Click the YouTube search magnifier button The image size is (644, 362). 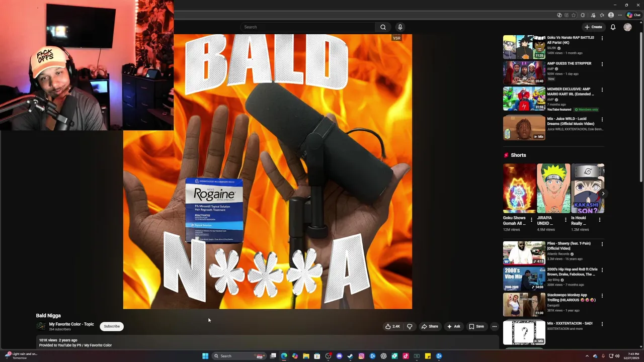pos(383,27)
